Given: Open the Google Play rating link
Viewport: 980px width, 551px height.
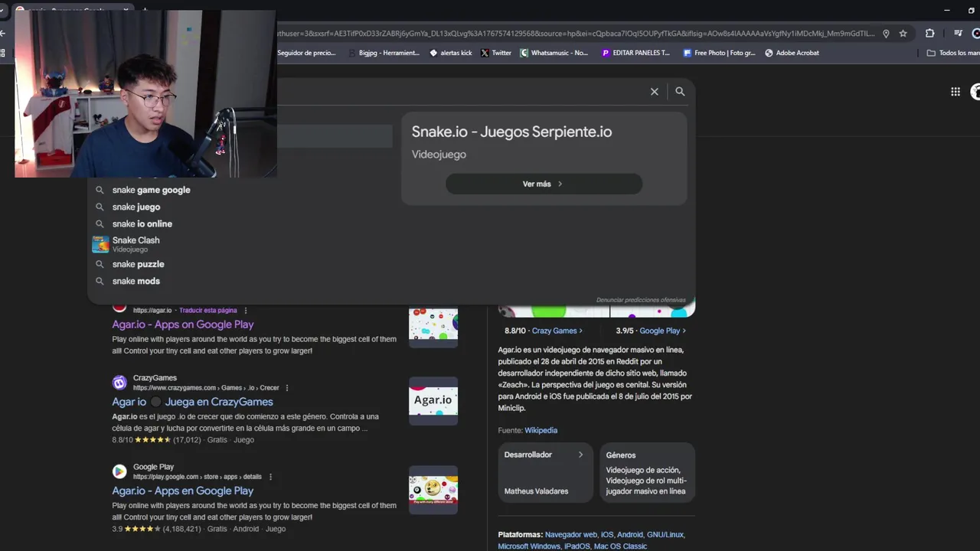Looking at the screenshot, I should [662, 331].
